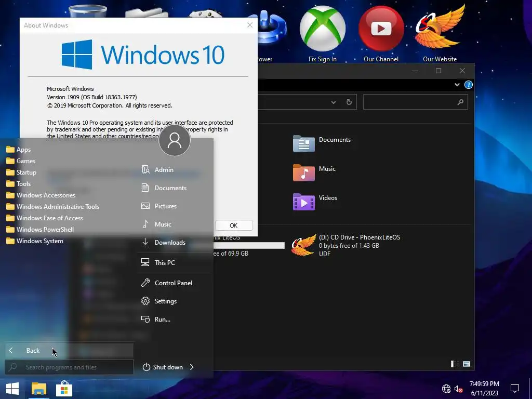Open address bar history dropdown
Viewport: 532px width, 399px height.
(x=334, y=102)
